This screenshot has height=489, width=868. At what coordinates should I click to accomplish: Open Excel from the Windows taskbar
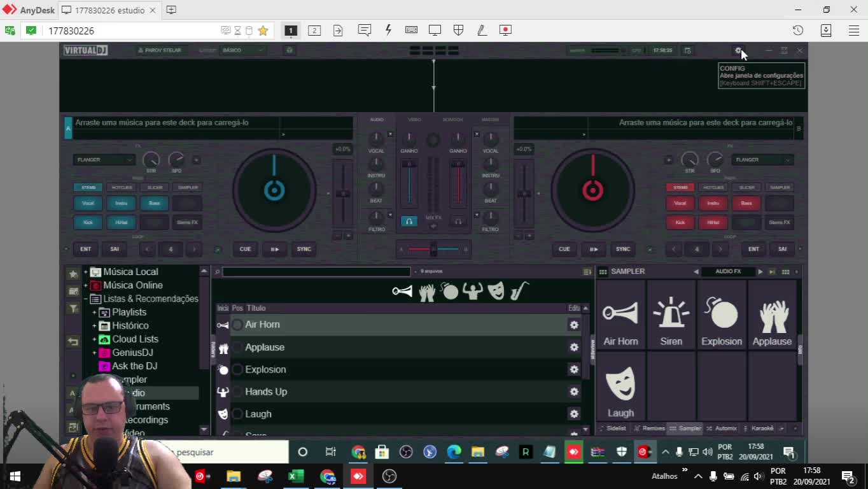point(296,476)
